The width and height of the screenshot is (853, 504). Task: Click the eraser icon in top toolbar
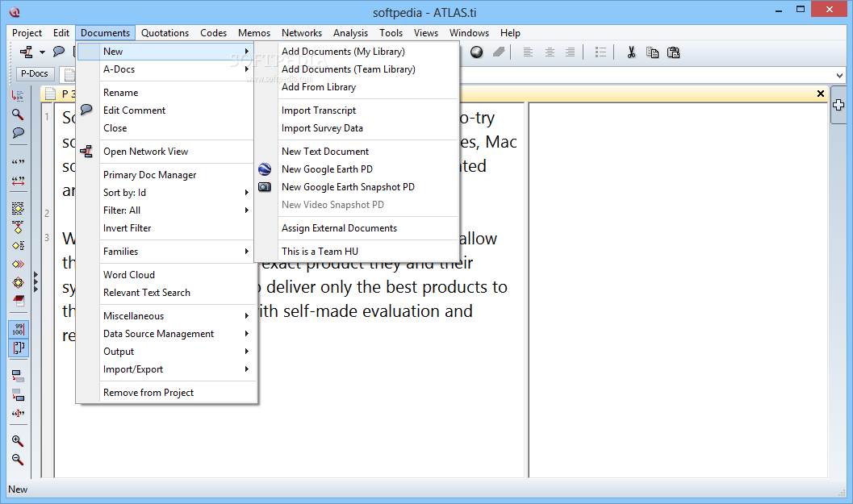498,52
